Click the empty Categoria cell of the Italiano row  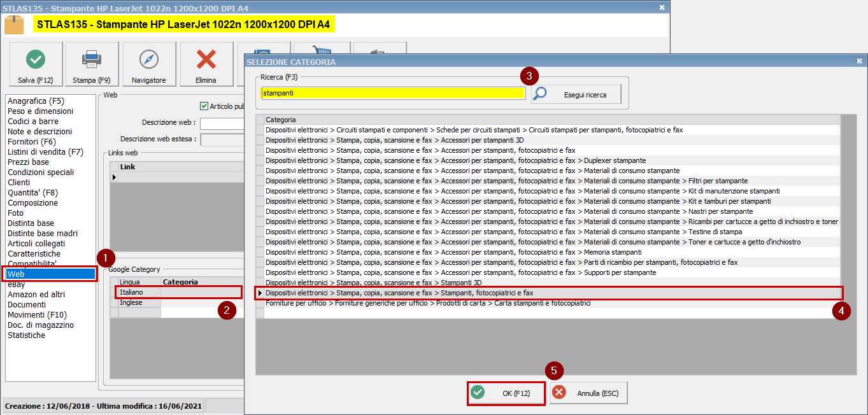click(202, 292)
